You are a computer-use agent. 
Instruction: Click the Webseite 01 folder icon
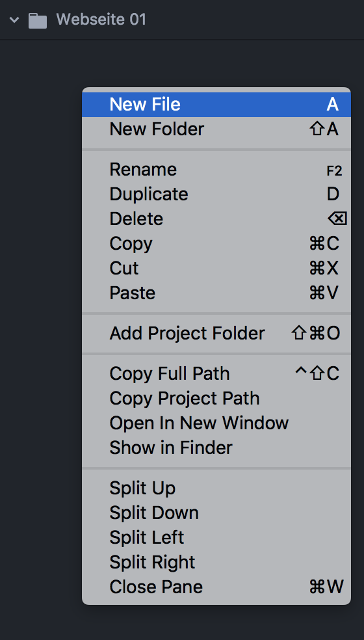click(38, 20)
